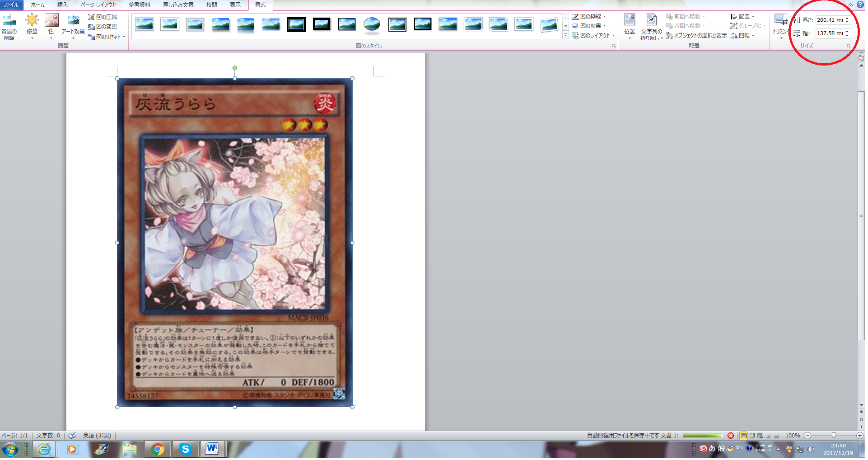Click the zoom out minus button
This screenshot has height=460, width=868.
click(807, 436)
